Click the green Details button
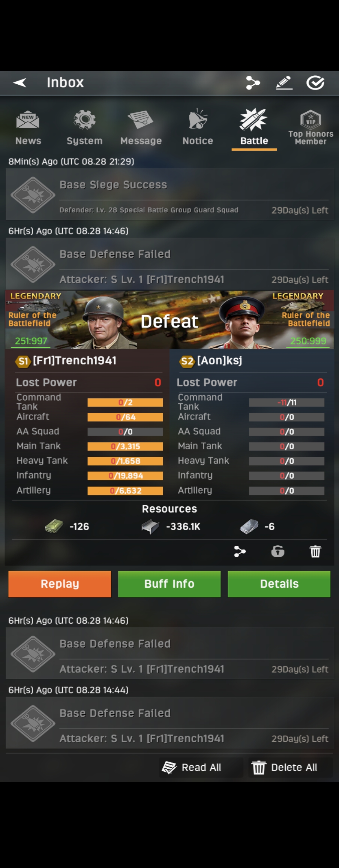This screenshot has height=868, width=339. [x=279, y=584]
